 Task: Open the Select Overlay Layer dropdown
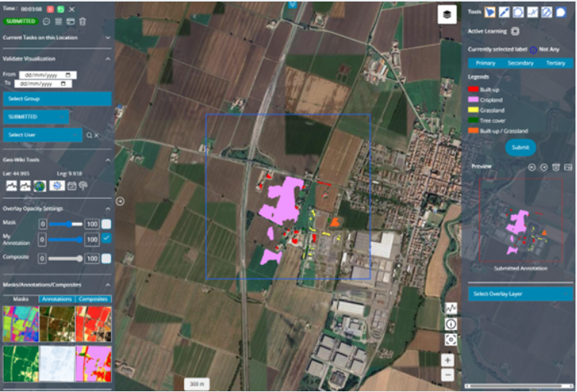[520, 294]
